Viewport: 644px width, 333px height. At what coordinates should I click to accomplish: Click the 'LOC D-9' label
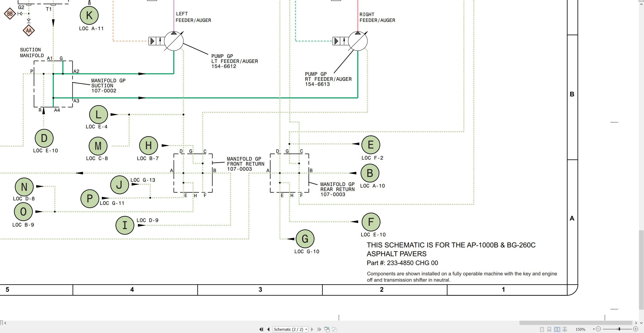147,220
